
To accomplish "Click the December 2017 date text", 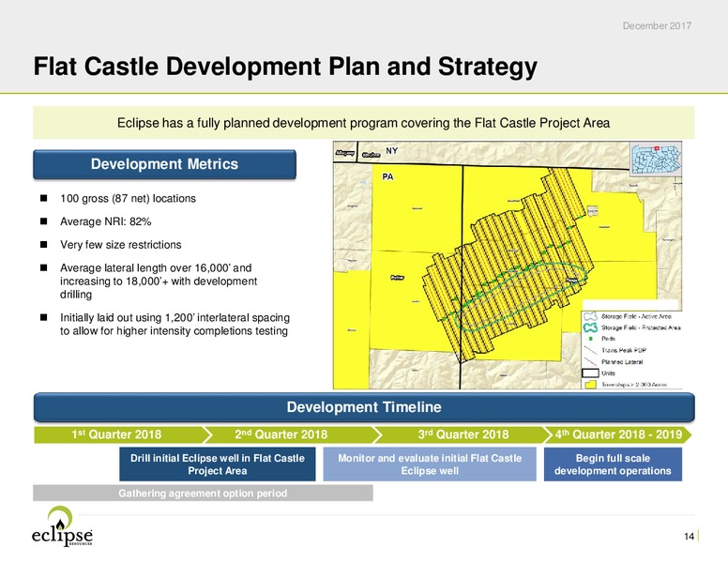I will click(657, 26).
